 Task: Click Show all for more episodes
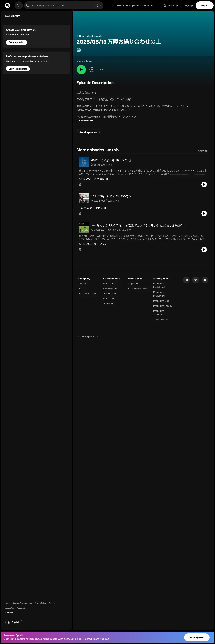pyautogui.click(x=203, y=151)
